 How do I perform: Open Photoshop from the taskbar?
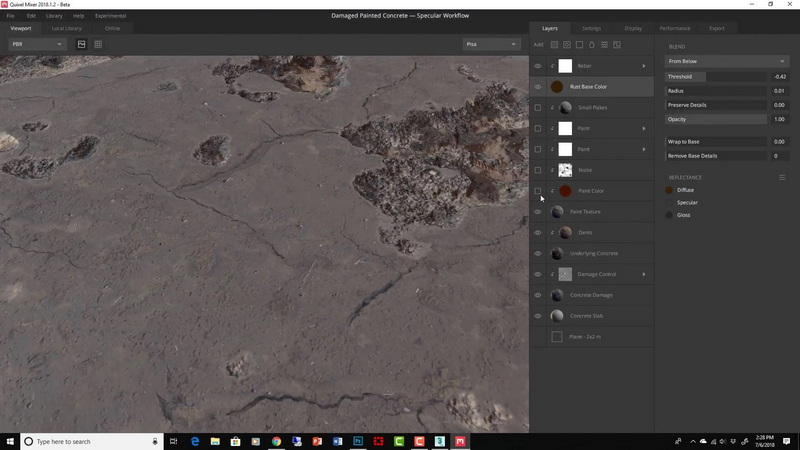pos(358,441)
